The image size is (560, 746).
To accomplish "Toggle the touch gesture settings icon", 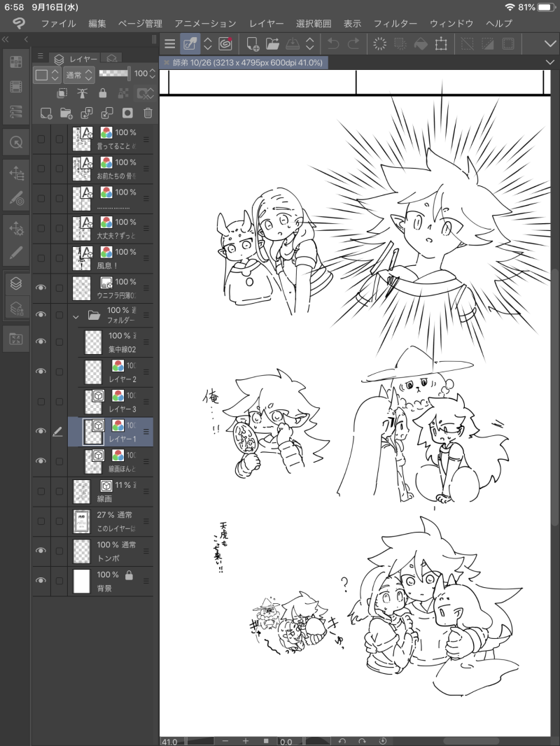I will tap(190, 44).
